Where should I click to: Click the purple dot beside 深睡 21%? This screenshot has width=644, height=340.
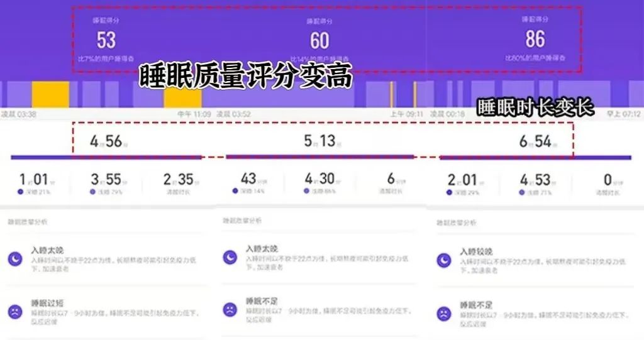[22, 192]
